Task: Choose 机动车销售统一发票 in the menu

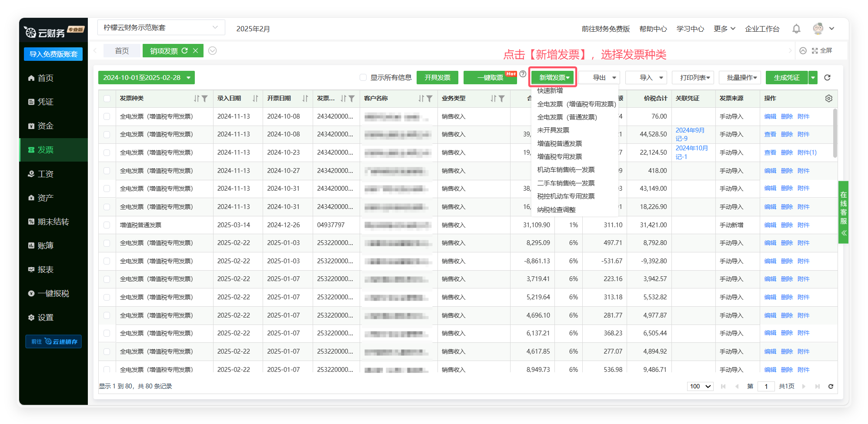Action: coord(566,170)
